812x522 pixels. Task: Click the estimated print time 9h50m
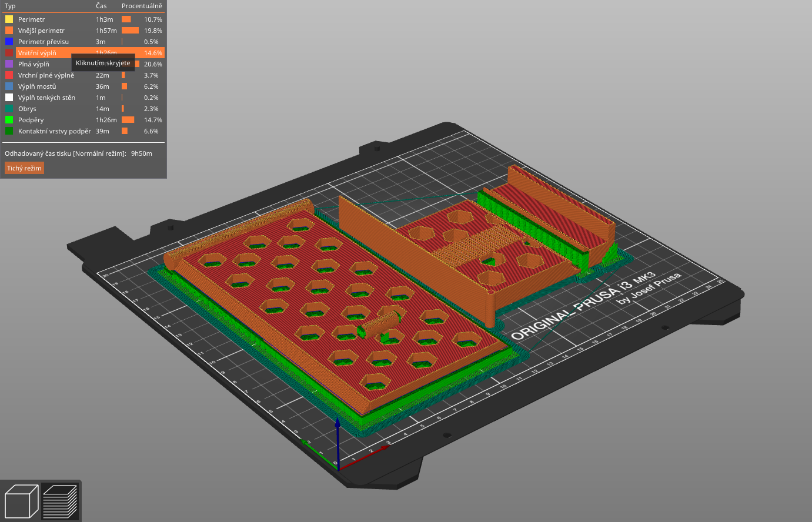coord(141,153)
